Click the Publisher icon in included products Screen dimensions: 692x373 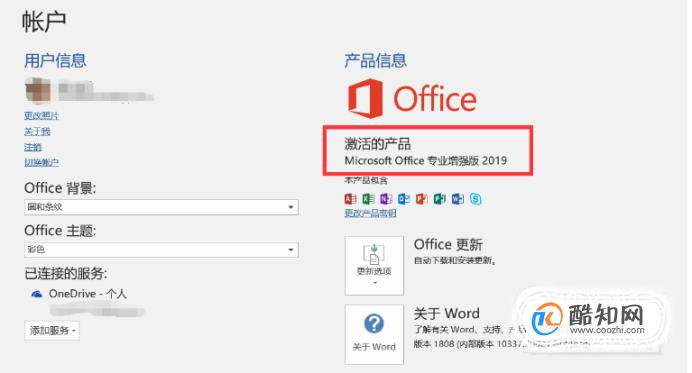coord(440,199)
